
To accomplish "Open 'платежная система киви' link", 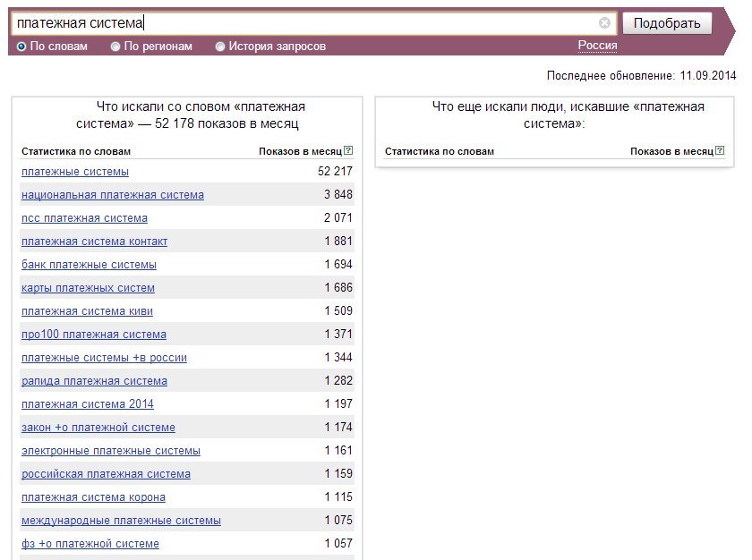I will pyautogui.click(x=88, y=311).
